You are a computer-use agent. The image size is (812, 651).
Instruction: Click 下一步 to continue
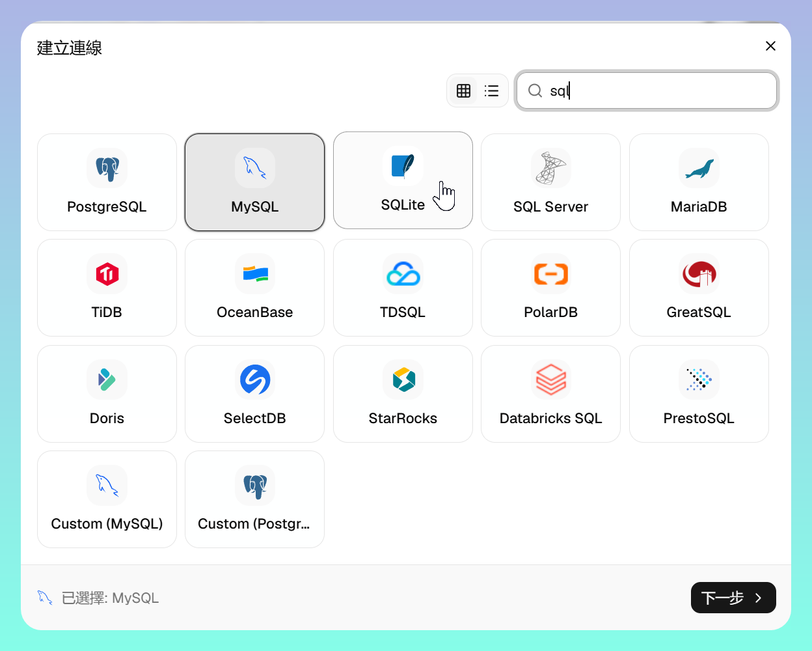[x=733, y=598]
